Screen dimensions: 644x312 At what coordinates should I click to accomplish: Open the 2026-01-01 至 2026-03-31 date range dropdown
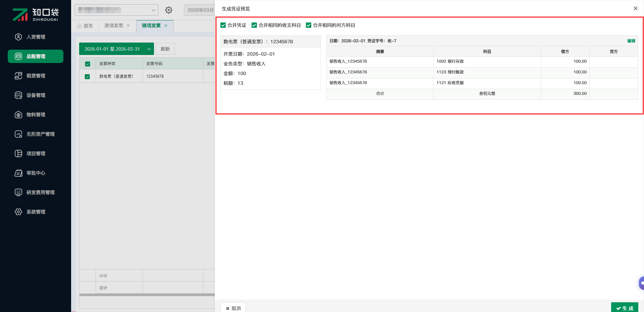point(116,49)
